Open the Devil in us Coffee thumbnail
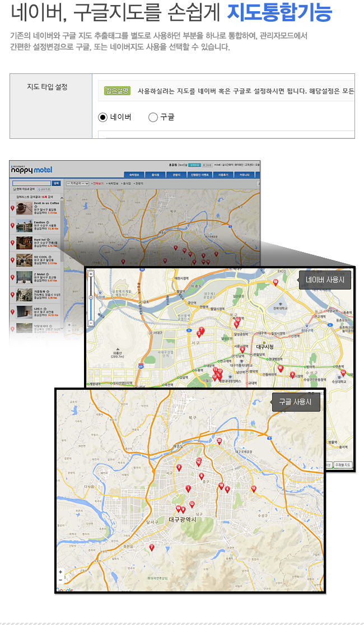Image resolution: width=364 pixels, height=625 pixels. point(24,208)
